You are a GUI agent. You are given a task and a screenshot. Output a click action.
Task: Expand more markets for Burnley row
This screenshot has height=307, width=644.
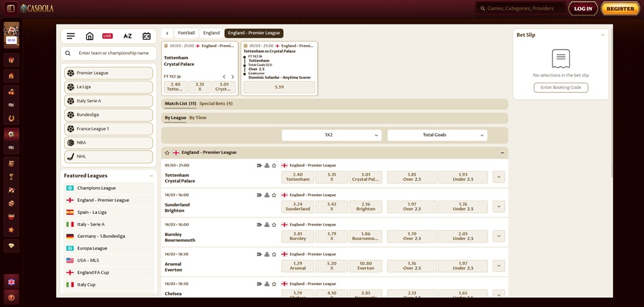498,236
